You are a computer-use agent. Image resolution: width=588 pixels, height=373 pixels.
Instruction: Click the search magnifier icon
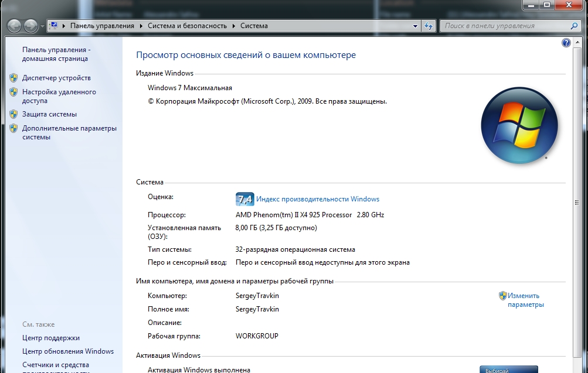pos(574,26)
